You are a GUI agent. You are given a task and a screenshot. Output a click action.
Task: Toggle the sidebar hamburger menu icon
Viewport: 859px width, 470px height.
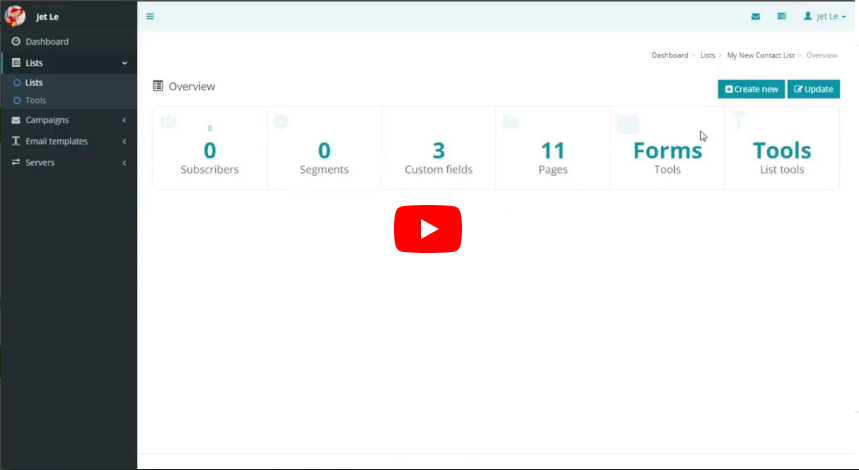point(150,16)
